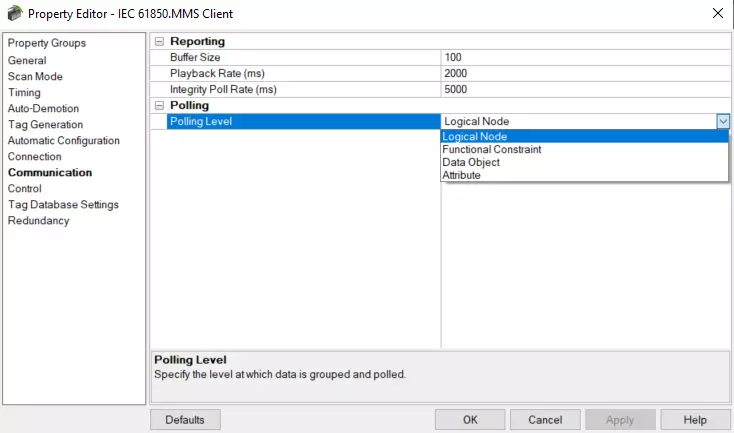734x433 pixels.
Task: Choose Logical Node from the dropdown list
Action: click(584, 136)
